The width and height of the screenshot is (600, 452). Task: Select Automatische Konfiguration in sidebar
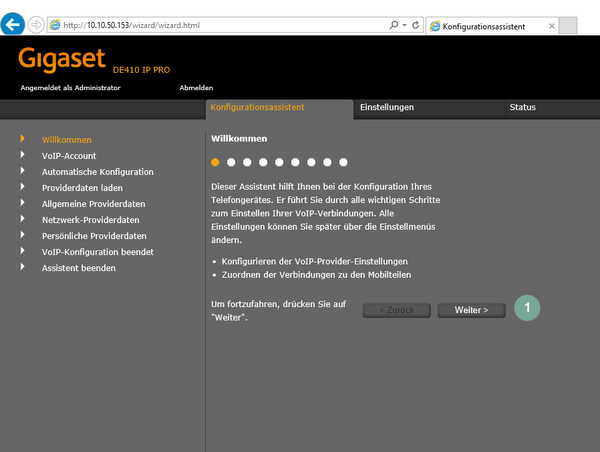click(x=98, y=172)
